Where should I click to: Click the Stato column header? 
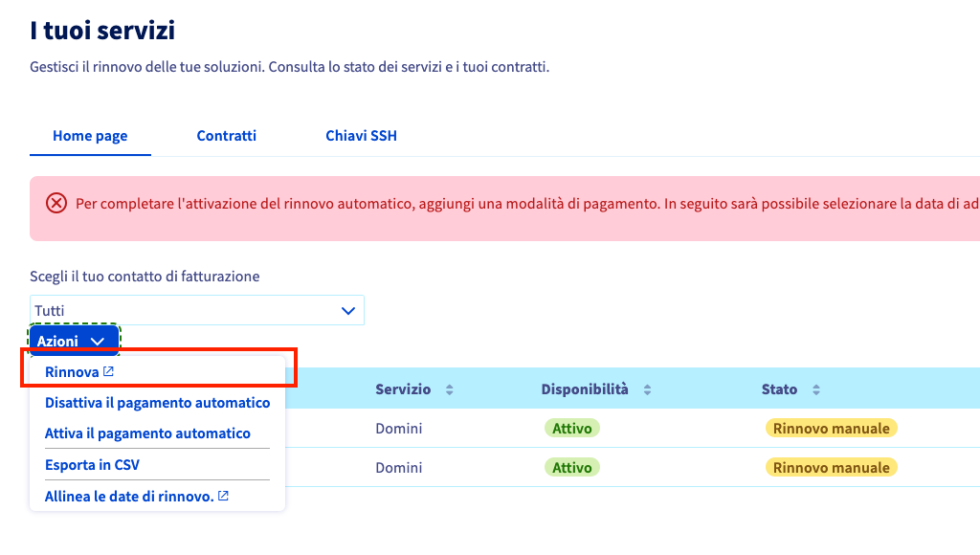779,389
